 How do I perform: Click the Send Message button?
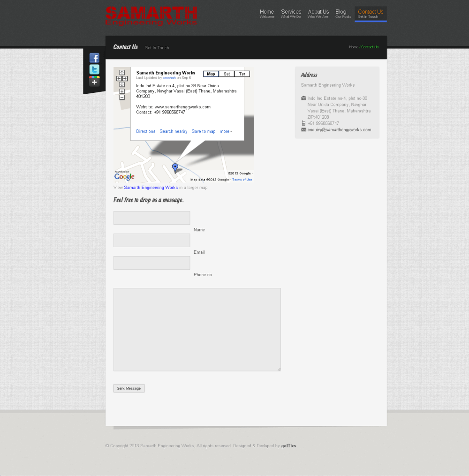pyautogui.click(x=129, y=388)
